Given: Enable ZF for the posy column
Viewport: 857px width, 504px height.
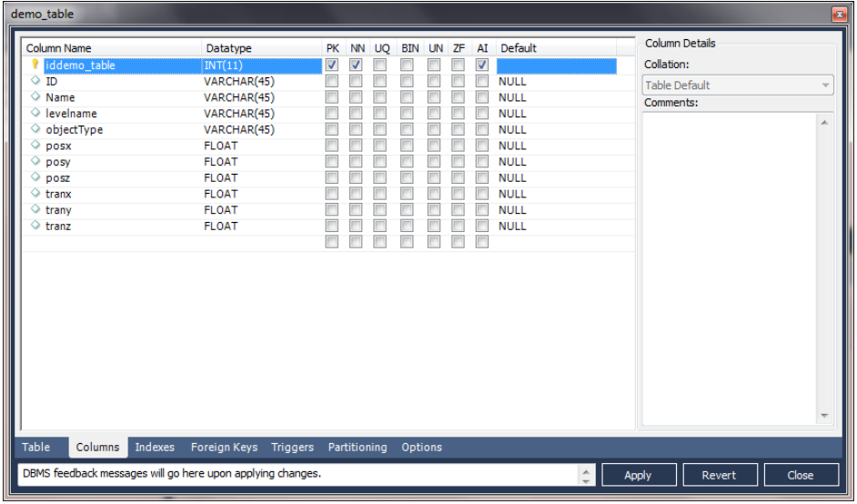Looking at the screenshot, I should [x=458, y=162].
